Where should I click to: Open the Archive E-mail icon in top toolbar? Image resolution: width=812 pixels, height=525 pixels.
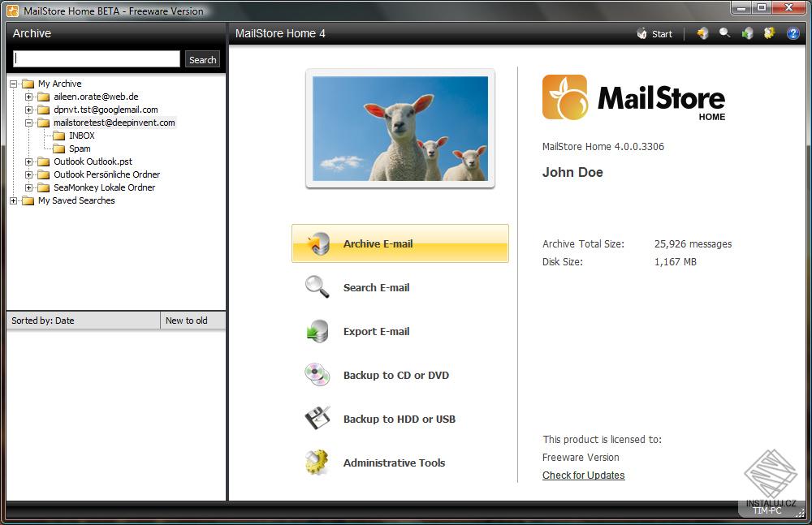702,33
